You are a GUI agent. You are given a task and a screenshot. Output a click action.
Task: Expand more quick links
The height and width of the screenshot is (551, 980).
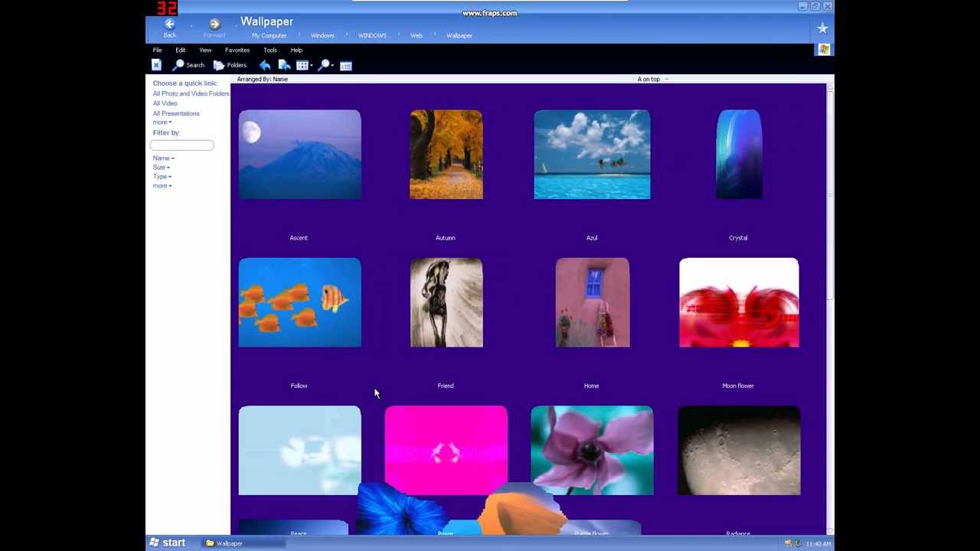point(162,122)
